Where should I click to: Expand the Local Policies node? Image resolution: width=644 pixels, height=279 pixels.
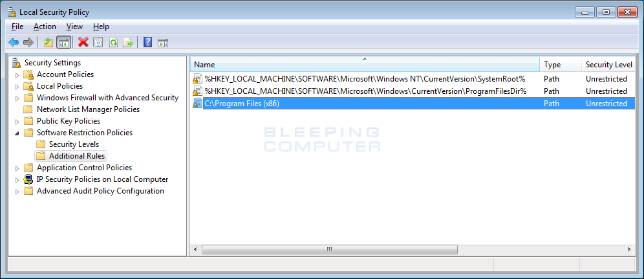tap(17, 86)
